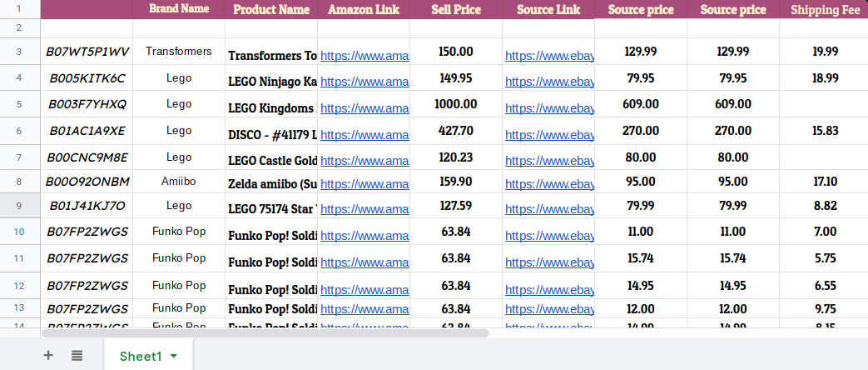Select shipping fee 18.99

pos(825,78)
